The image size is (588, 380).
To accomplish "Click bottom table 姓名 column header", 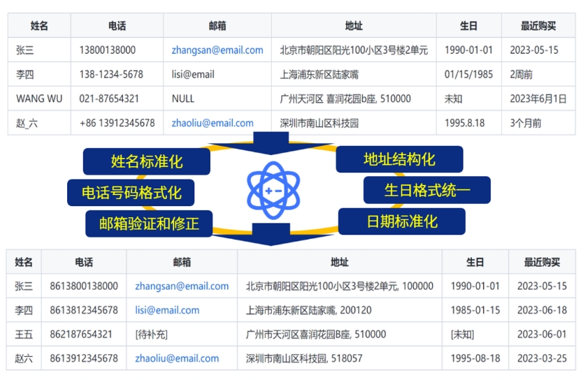I will (24, 262).
